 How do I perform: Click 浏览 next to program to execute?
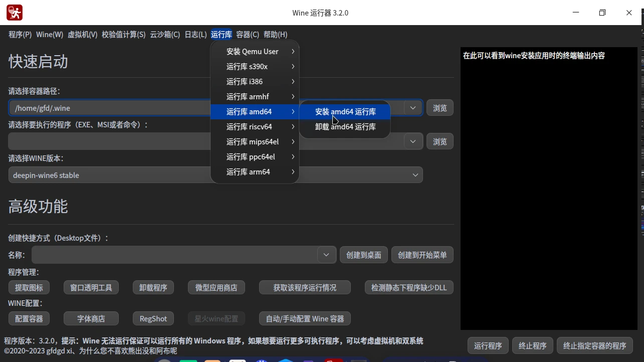click(x=440, y=141)
